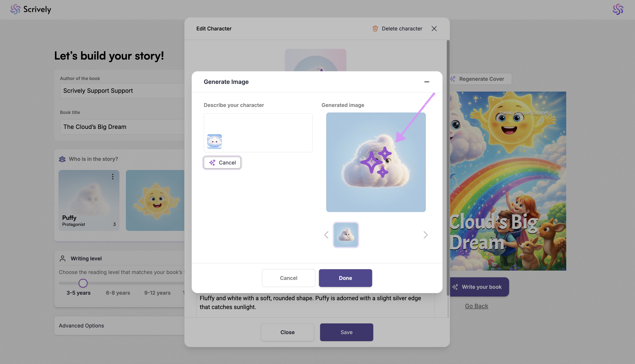
Task: Click the people icon next to Who is in the story
Action: click(62, 159)
